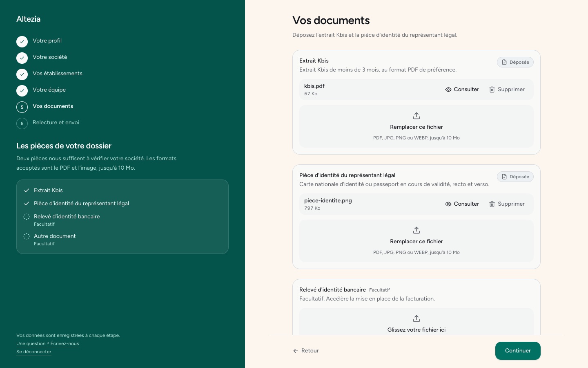Click the piece-identite.png file name
The height and width of the screenshot is (368, 588).
point(328,201)
